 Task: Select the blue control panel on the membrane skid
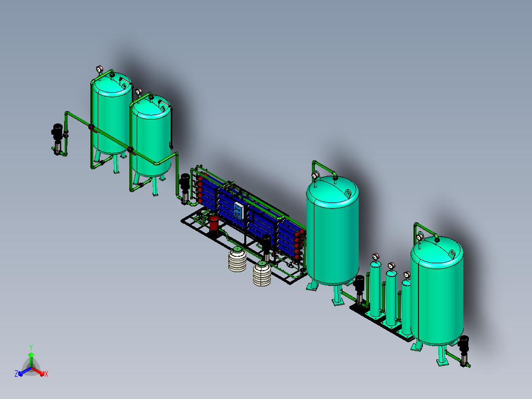238,210
